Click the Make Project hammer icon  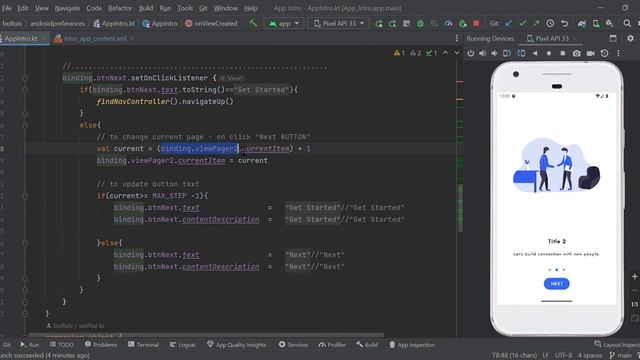pyautogui.click(x=253, y=23)
